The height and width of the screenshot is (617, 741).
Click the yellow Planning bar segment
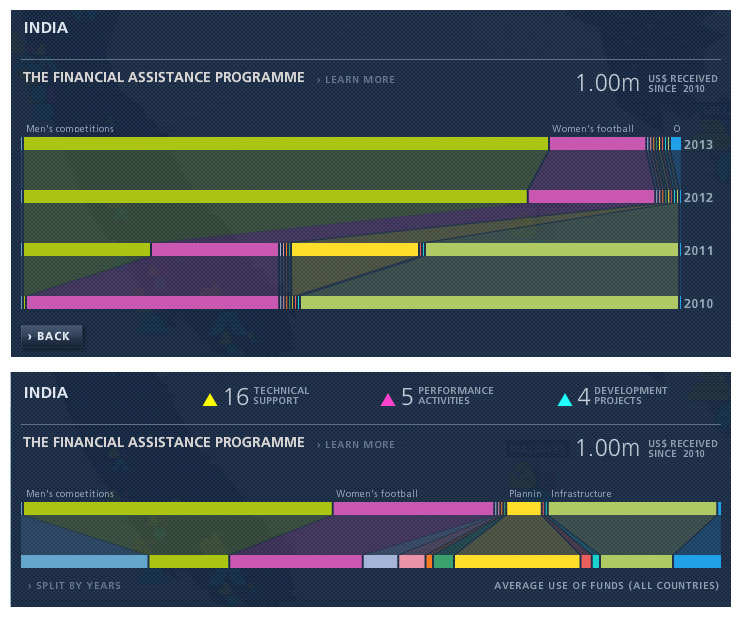pyautogui.click(x=523, y=509)
